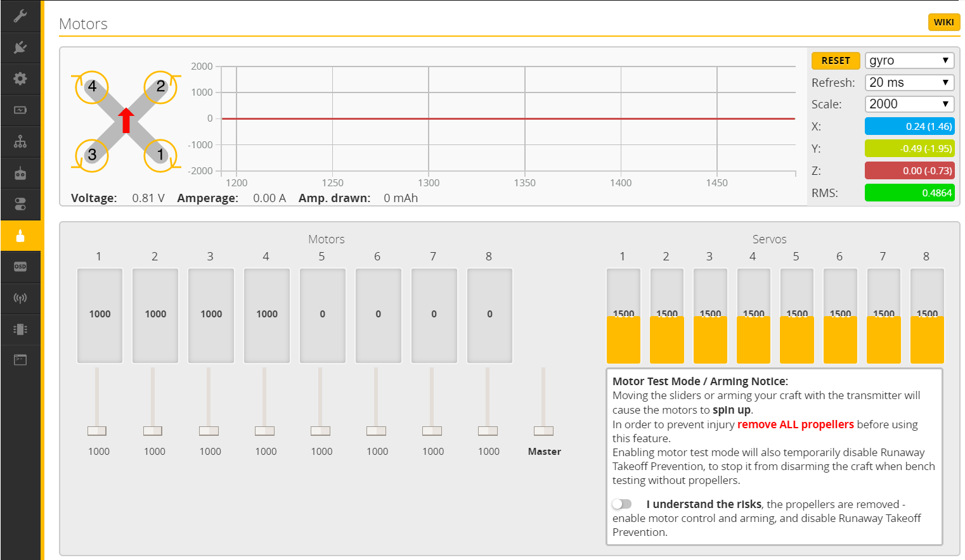Select the active Motors tab in sidebar
This screenshot has height=560, width=965.
20,236
